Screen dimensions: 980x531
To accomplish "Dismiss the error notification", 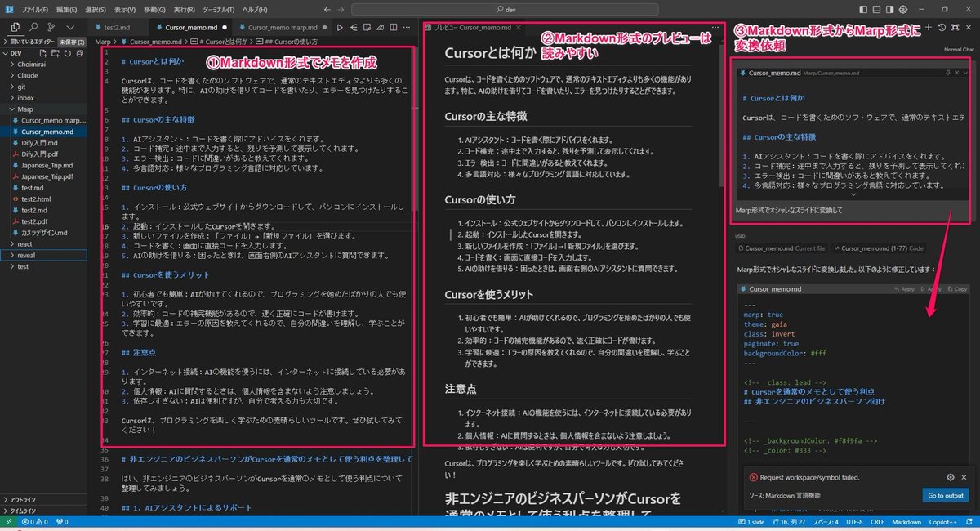I will (964, 477).
